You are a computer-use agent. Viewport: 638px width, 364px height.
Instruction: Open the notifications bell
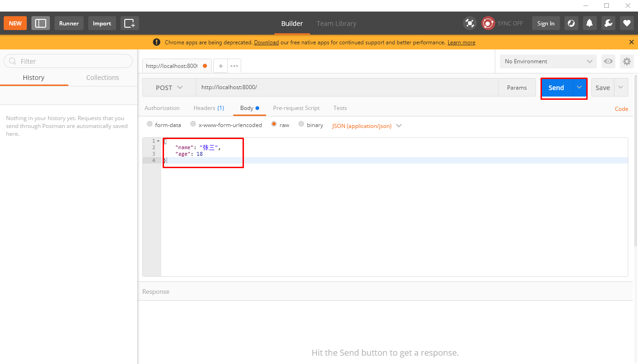pos(589,23)
